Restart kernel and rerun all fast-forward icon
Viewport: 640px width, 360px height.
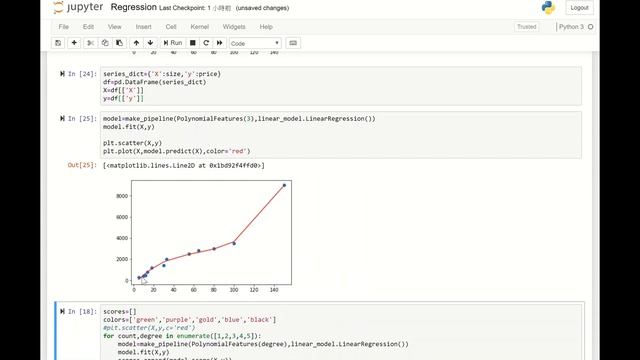tap(220, 43)
